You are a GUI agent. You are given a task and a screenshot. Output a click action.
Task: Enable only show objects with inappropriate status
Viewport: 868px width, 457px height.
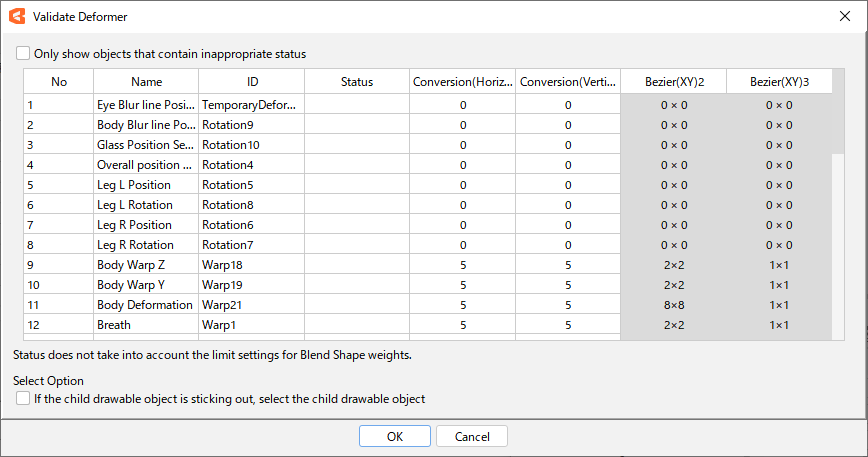point(23,53)
